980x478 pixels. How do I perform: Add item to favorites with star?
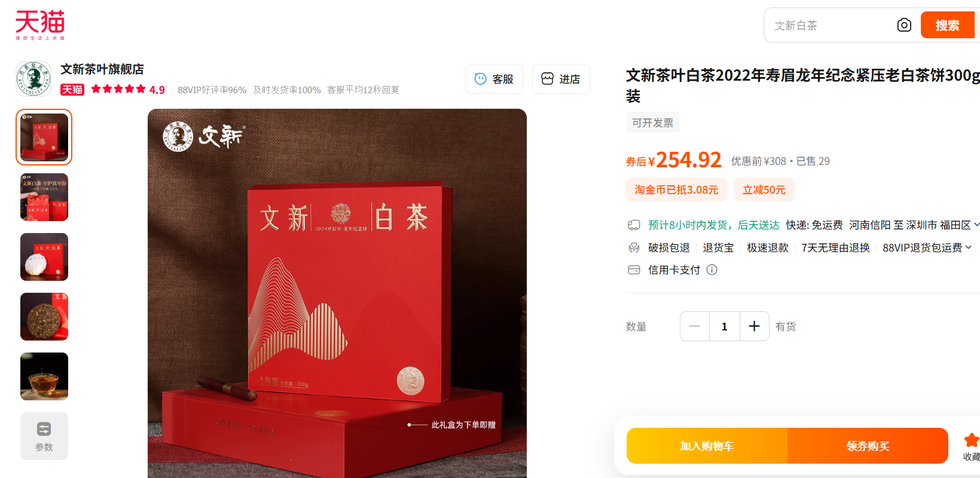[x=971, y=441]
